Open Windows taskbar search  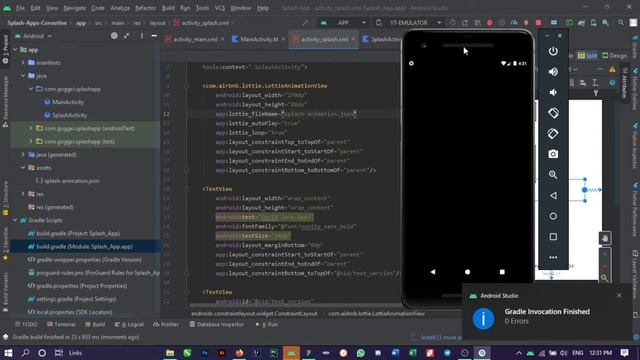coord(25,353)
